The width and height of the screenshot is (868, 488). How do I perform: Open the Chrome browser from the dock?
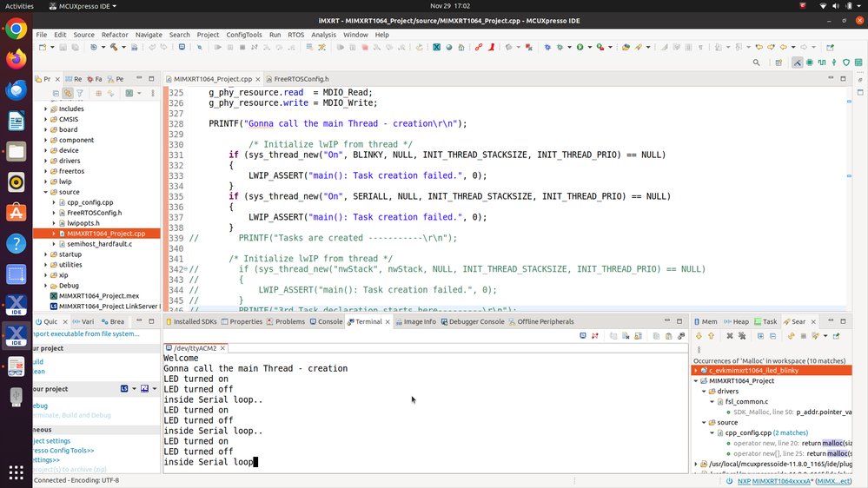pyautogui.click(x=16, y=29)
